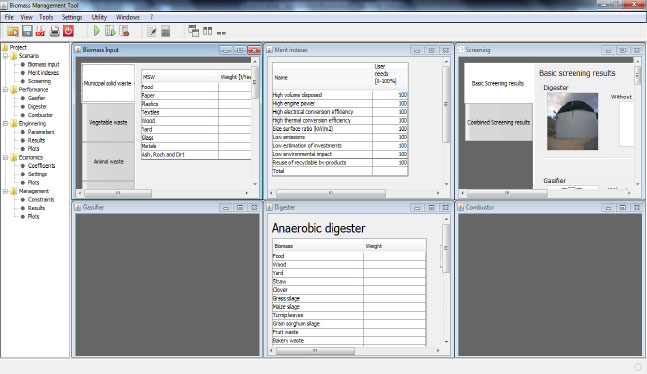Select Biomass input in the project tree
The width and height of the screenshot is (647, 374).
coord(43,64)
